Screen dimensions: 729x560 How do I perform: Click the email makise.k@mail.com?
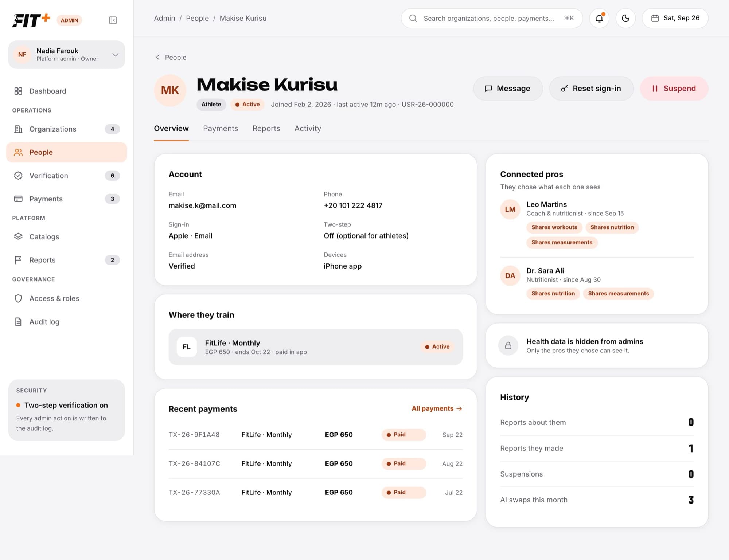pos(202,205)
